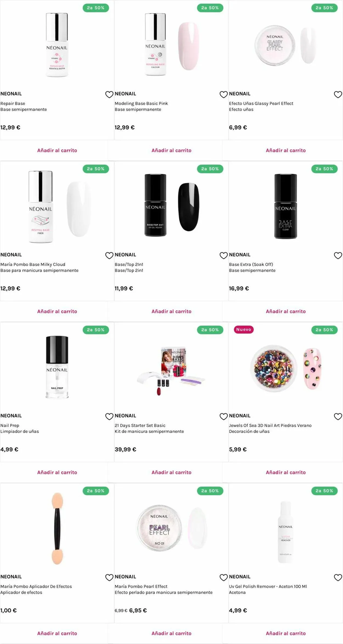Add Uv Gel Polish Remover to cart
This screenshot has width=343, height=644.
pos(286,633)
